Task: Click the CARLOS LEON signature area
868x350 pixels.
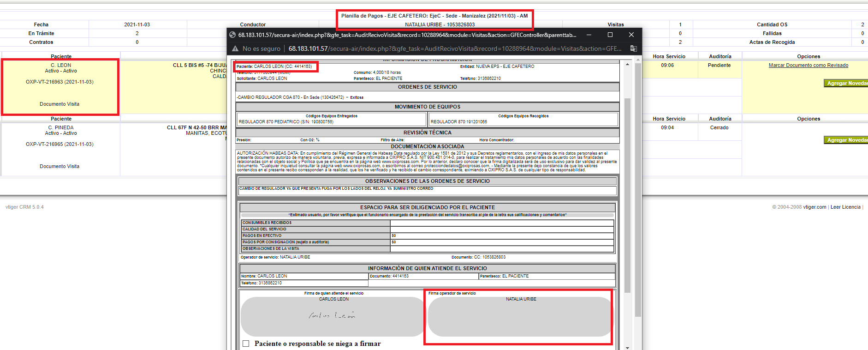Action: point(333,317)
